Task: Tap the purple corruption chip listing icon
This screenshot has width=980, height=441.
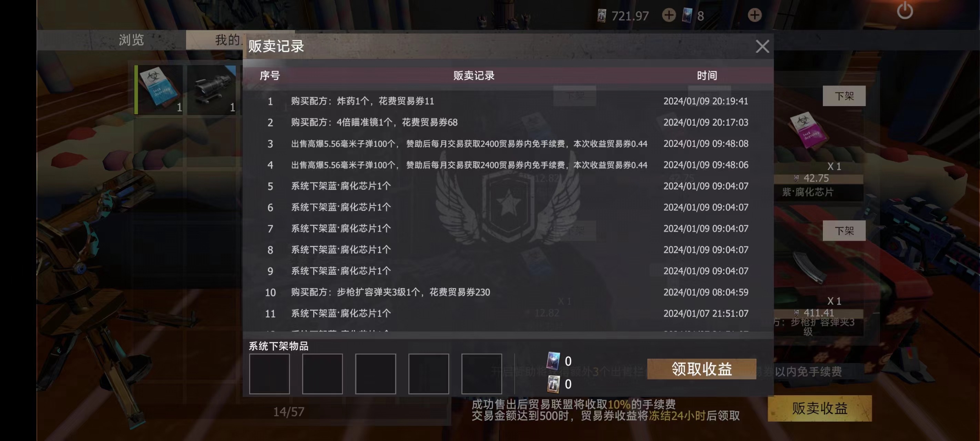Action: [808, 132]
